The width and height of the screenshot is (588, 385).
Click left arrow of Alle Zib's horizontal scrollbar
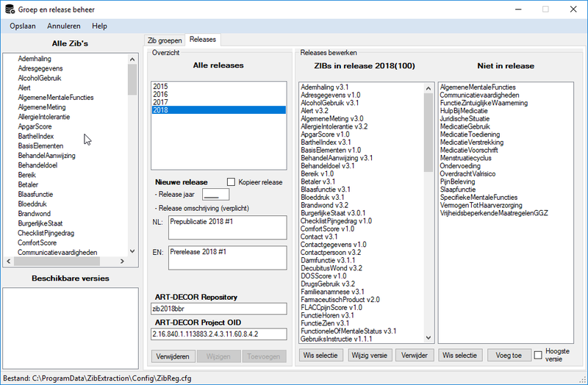[x=9, y=261]
